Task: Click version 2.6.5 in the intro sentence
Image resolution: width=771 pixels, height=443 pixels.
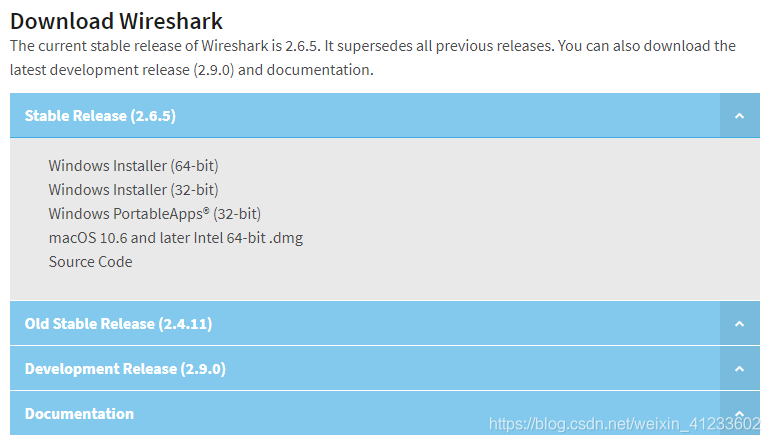Action: [x=302, y=46]
